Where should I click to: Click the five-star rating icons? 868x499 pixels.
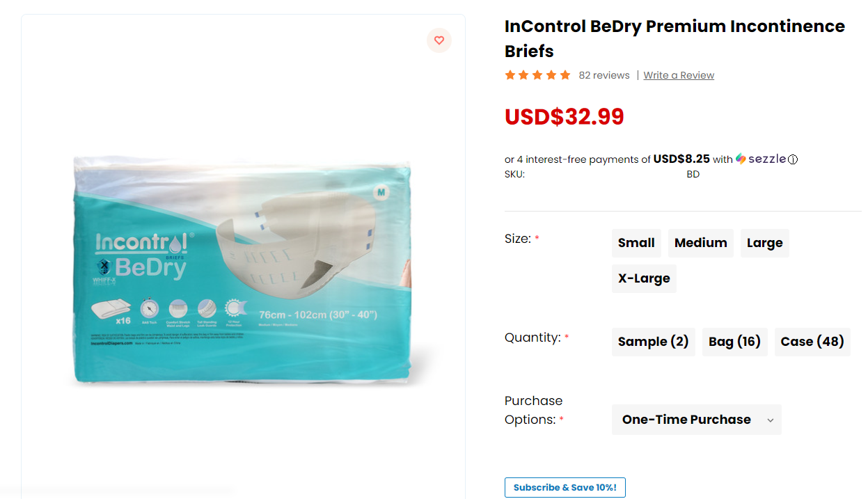point(537,75)
